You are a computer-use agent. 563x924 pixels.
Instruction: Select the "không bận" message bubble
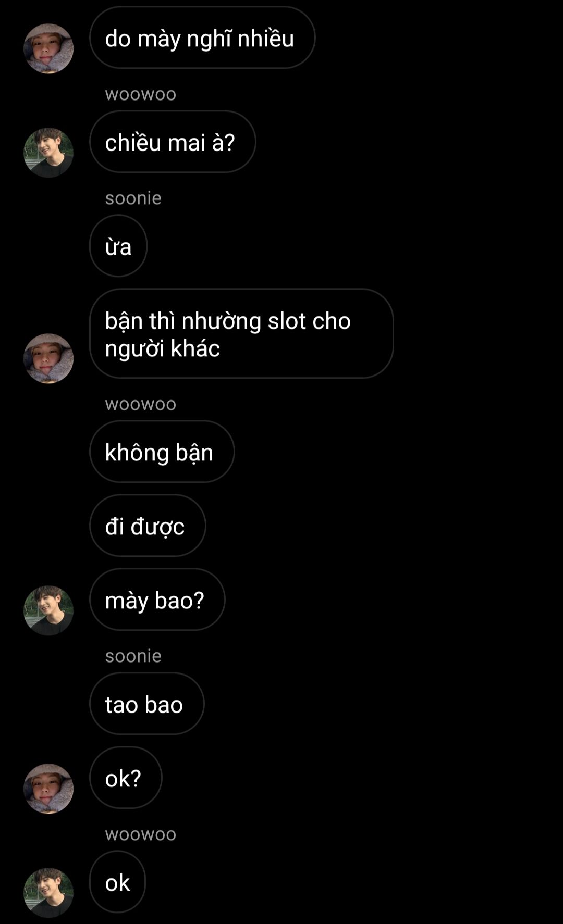coord(162,452)
